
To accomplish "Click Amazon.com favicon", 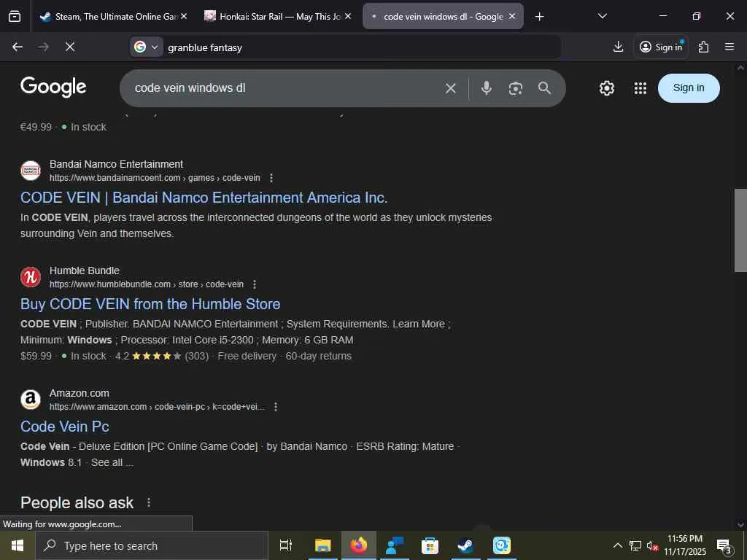I will (x=31, y=400).
